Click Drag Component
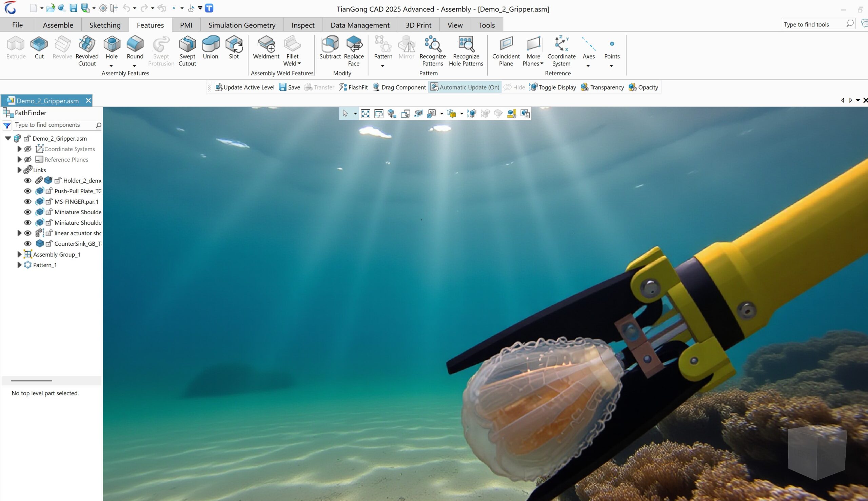The height and width of the screenshot is (501, 868). tap(399, 87)
